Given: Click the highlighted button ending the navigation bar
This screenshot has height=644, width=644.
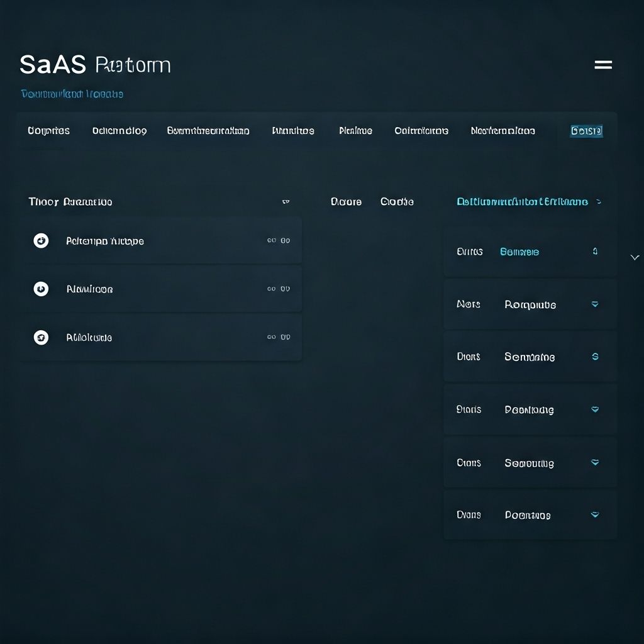Looking at the screenshot, I should (x=586, y=131).
